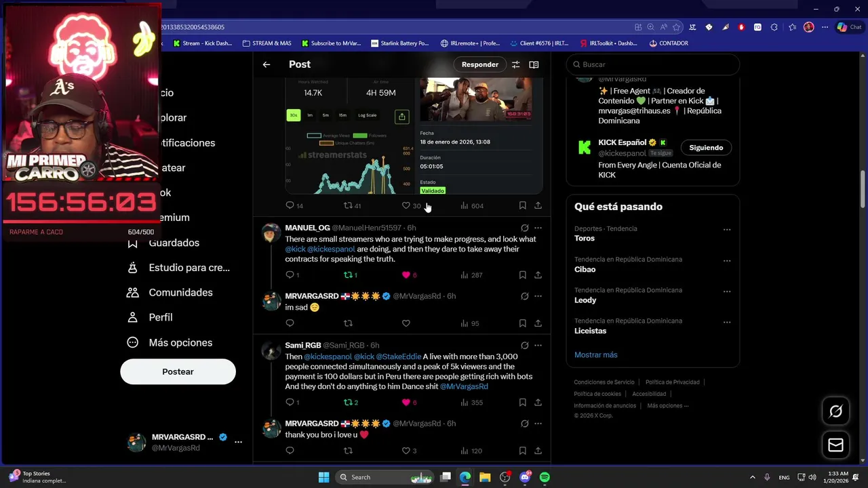
Task: Click the Siguiendo button for KICK Español
Action: 706,148
